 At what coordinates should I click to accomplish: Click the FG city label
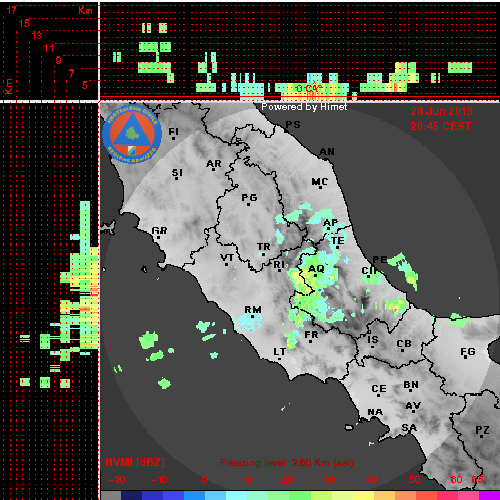[468, 352]
